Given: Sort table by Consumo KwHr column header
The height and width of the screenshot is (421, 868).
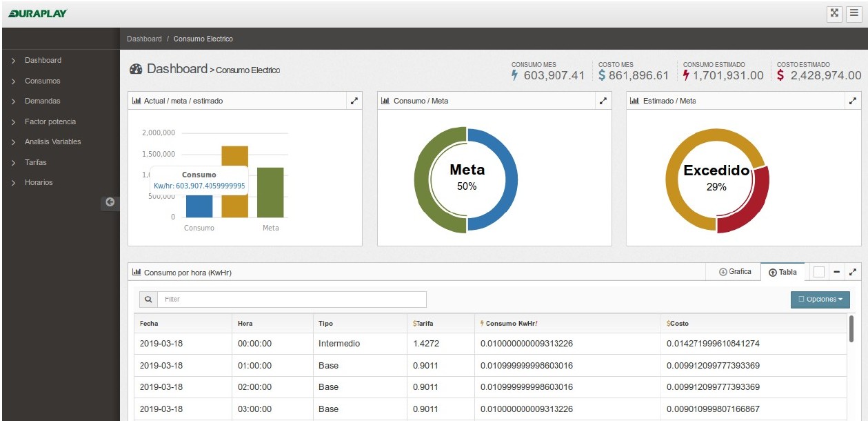Looking at the screenshot, I should pos(511,323).
